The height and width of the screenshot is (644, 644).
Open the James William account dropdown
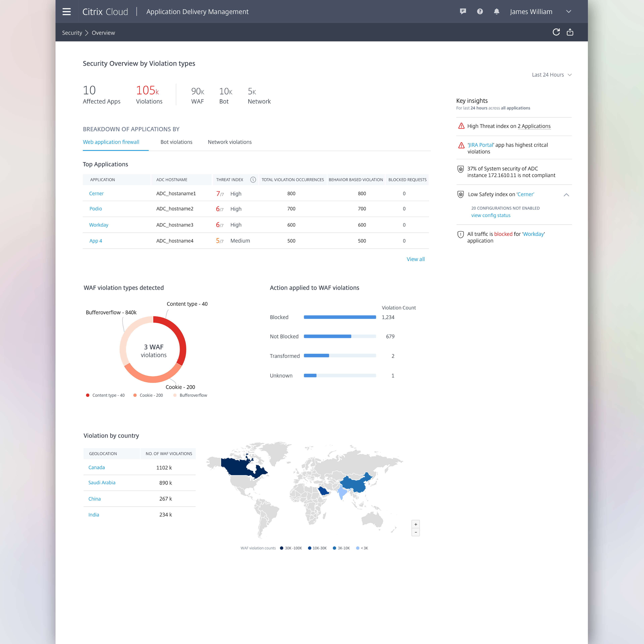[569, 12]
